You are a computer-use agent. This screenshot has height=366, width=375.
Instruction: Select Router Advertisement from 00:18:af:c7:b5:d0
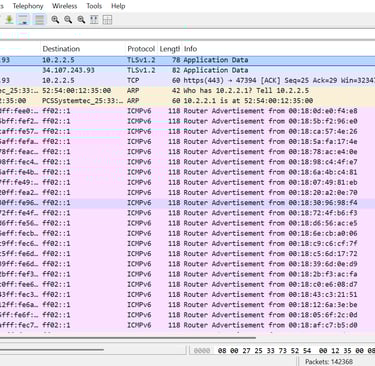click(x=187, y=325)
